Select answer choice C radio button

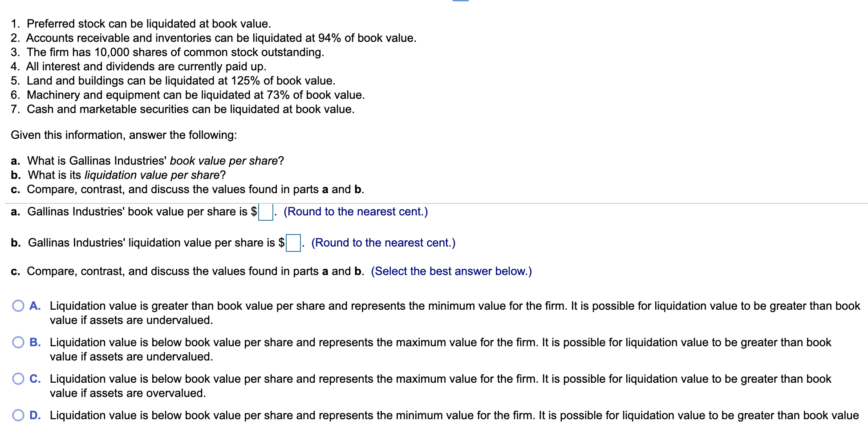pyautogui.click(x=18, y=379)
